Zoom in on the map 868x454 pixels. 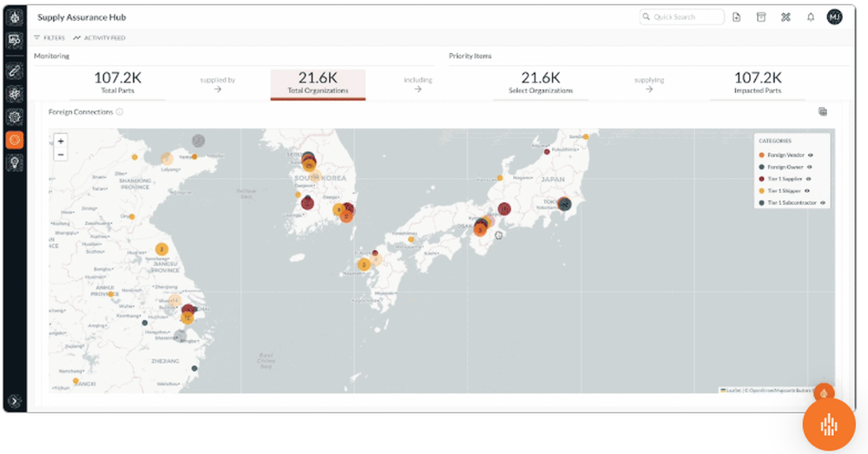tap(60, 141)
